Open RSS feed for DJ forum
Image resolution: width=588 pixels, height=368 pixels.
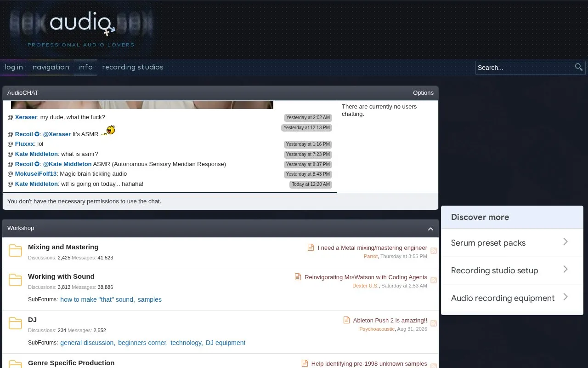(x=434, y=323)
